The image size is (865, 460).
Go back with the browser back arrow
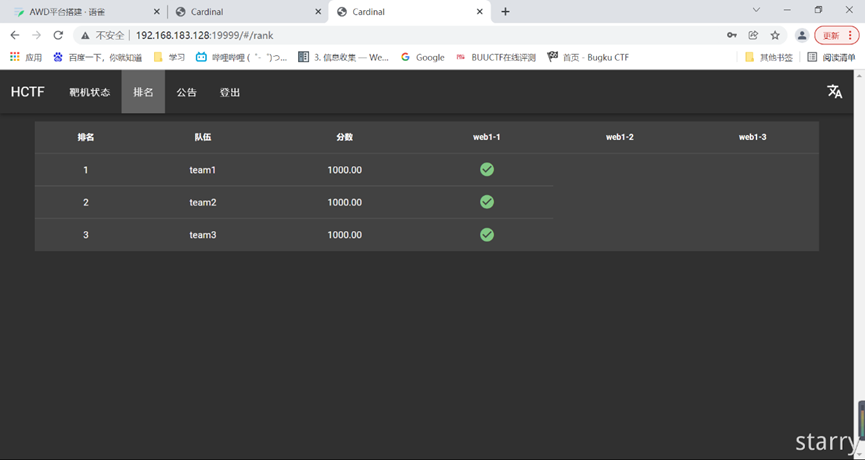pos(15,35)
